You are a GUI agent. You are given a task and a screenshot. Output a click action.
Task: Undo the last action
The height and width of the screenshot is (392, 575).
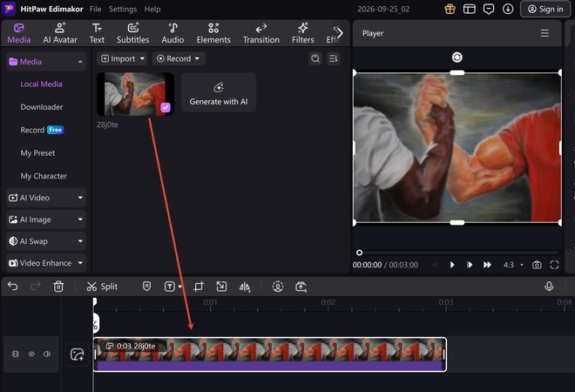[13, 286]
